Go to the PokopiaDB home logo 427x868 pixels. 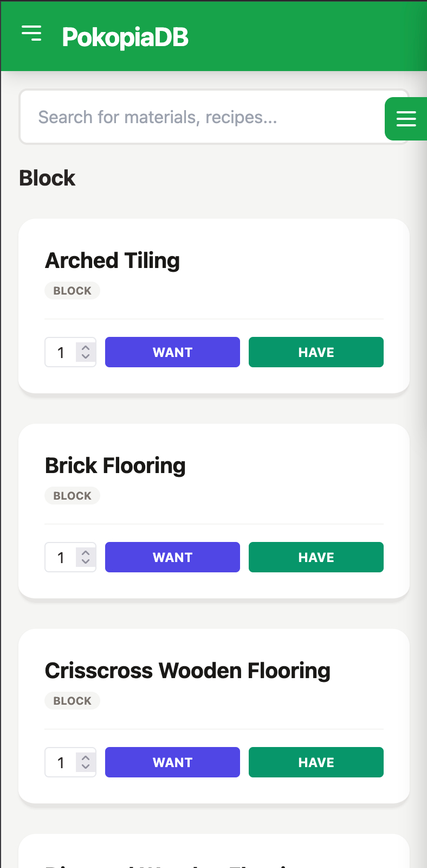point(125,37)
